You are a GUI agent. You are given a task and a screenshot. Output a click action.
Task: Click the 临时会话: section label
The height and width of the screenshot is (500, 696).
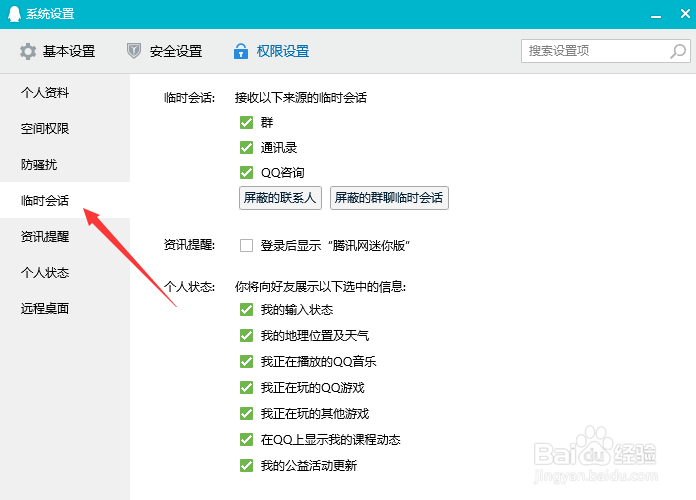190,97
